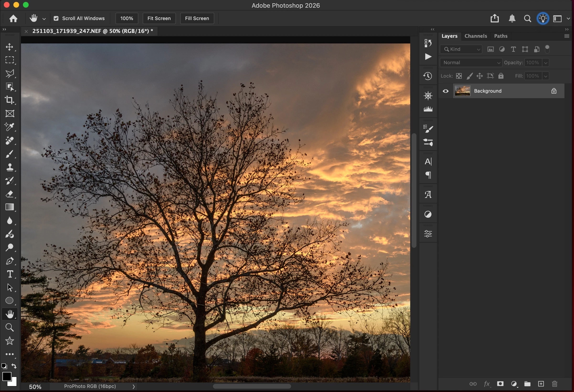Switch to the Channels tab
This screenshot has height=392, width=574.
pyautogui.click(x=475, y=36)
